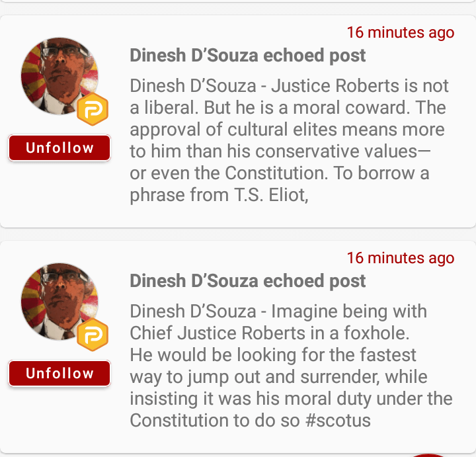
Task: Tap the partially visible card at the top
Action: pyautogui.click(x=238, y=1)
